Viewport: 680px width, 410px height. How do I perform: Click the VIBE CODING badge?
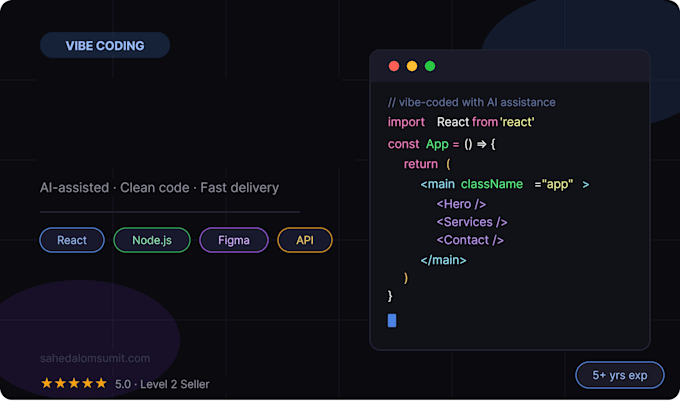tap(105, 45)
